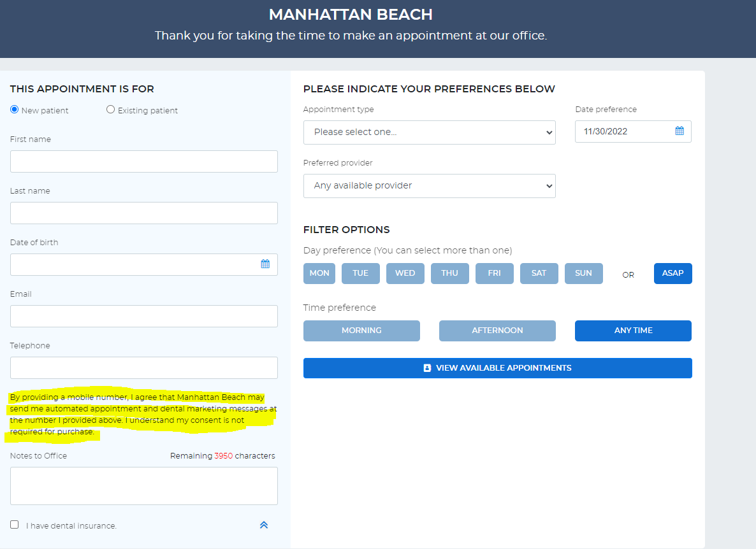Toggle the MON day preference
The image size is (756, 549).
coord(319,273)
